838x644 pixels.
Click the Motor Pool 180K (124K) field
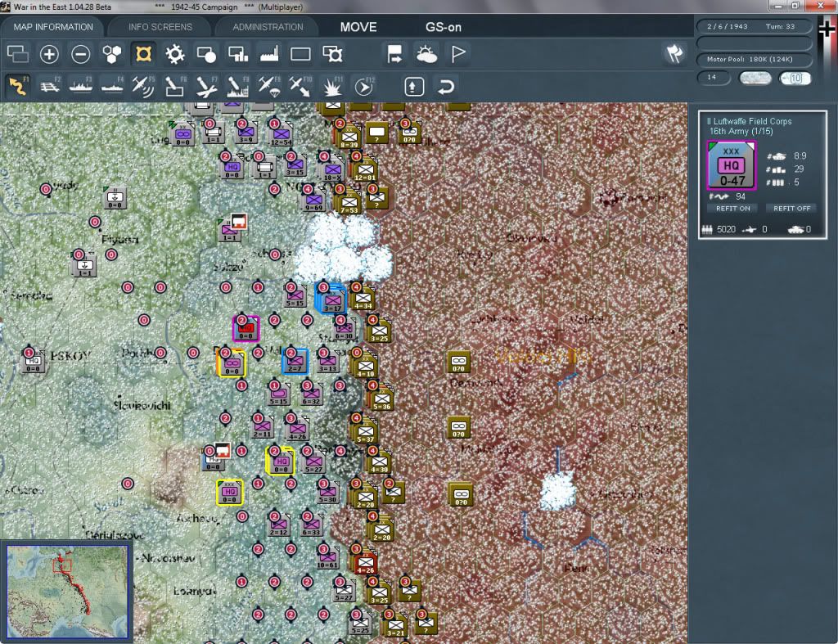click(x=755, y=59)
